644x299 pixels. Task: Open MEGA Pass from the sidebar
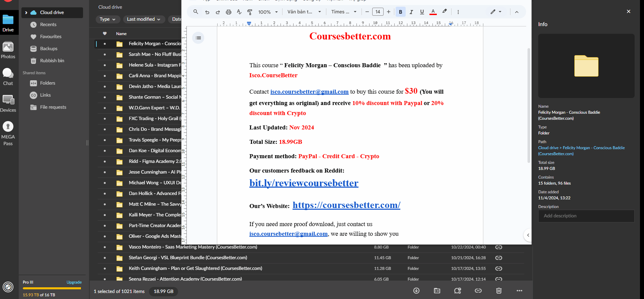coord(8,133)
